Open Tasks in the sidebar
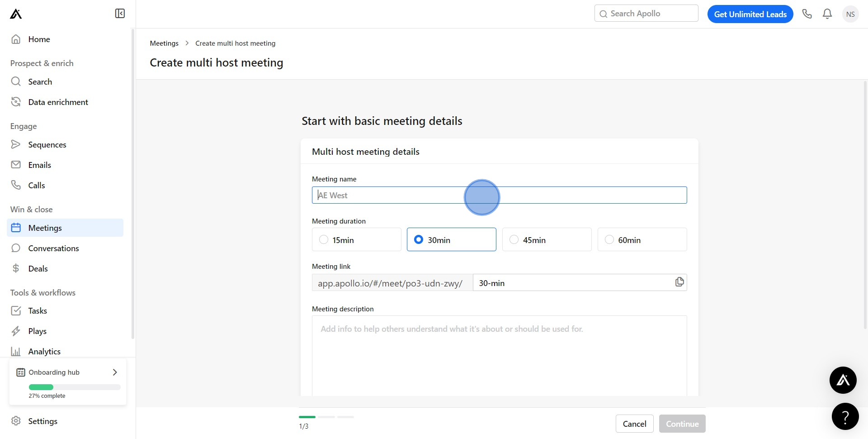Image resolution: width=868 pixels, height=439 pixels. (x=65, y=310)
